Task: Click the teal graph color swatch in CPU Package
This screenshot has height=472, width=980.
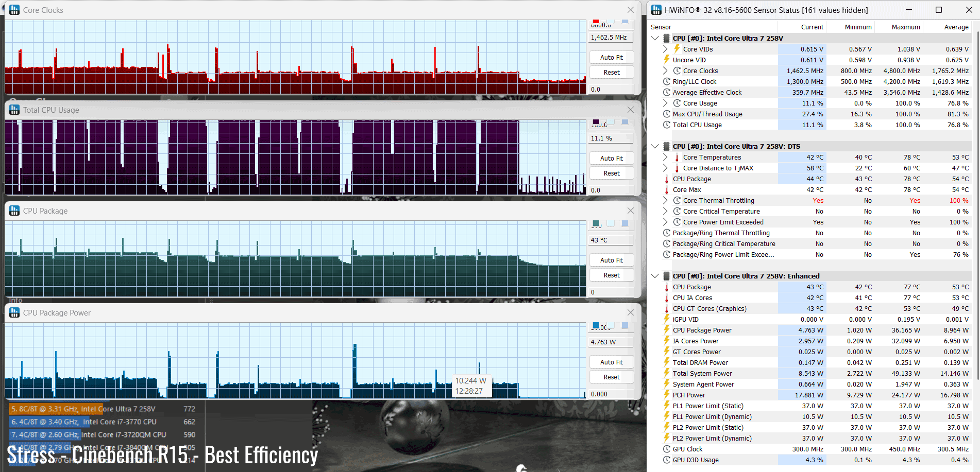Action: [x=596, y=223]
